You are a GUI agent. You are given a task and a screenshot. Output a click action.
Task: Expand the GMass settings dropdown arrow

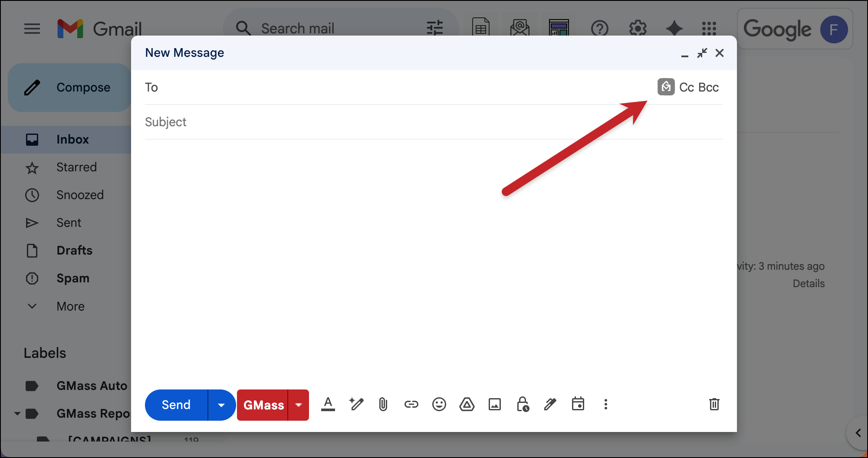point(299,405)
